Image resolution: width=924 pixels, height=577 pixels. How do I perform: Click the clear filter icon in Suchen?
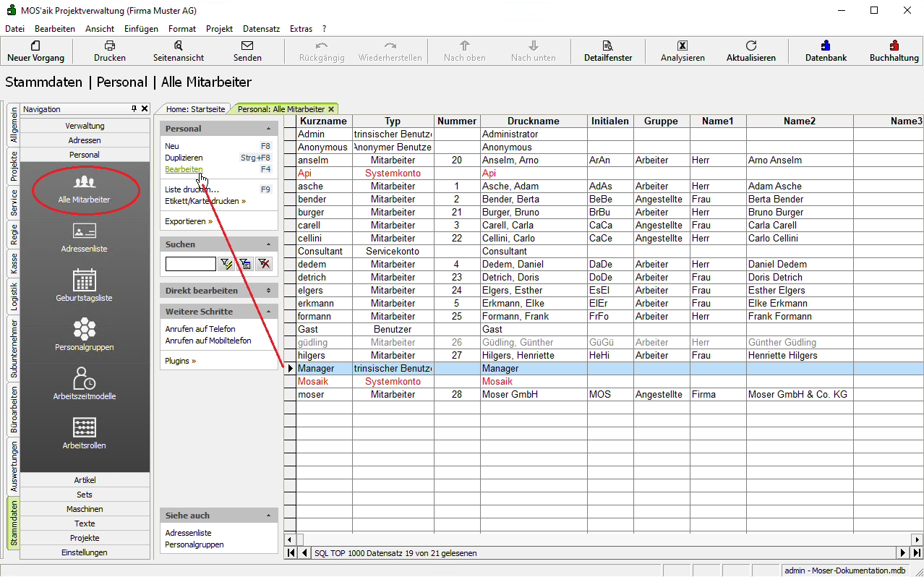point(264,264)
